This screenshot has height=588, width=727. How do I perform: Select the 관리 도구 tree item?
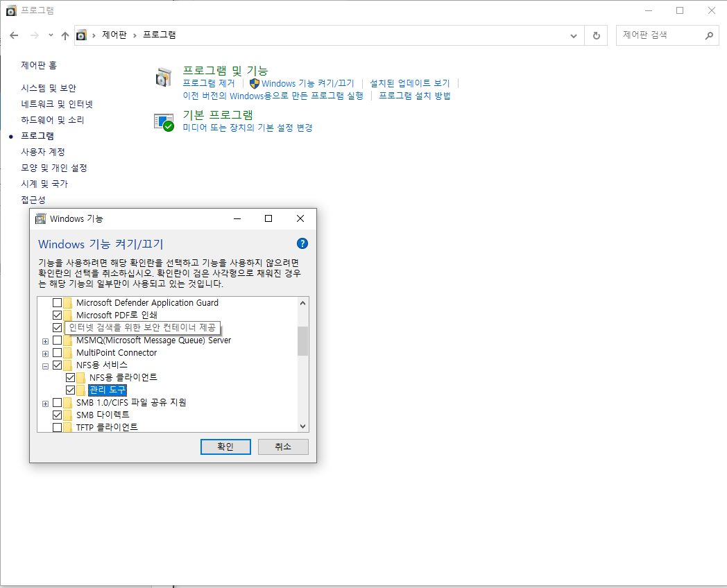[x=107, y=390]
